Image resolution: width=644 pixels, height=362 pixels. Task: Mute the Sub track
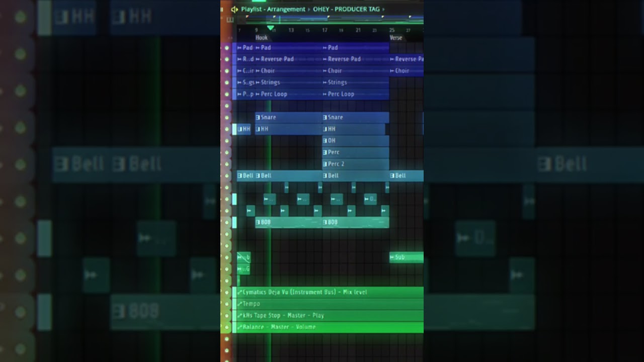click(x=227, y=257)
